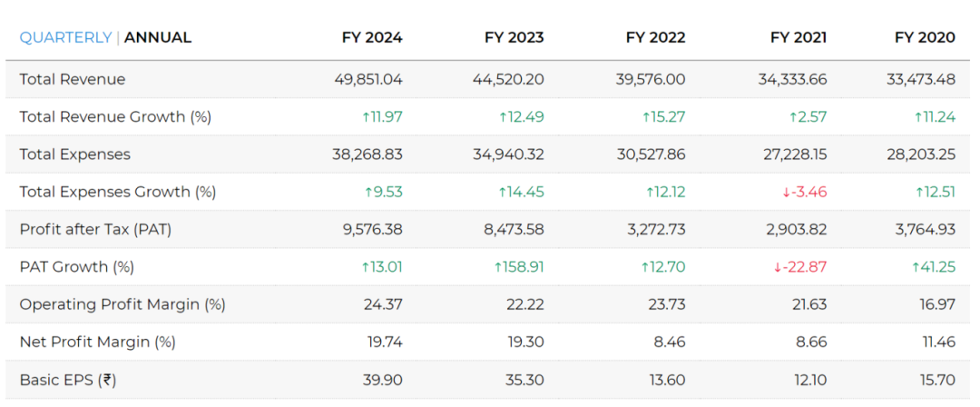This screenshot has height=407, width=980.
Task: Click the FY 2020 column header
Action: (x=925, y=37)
